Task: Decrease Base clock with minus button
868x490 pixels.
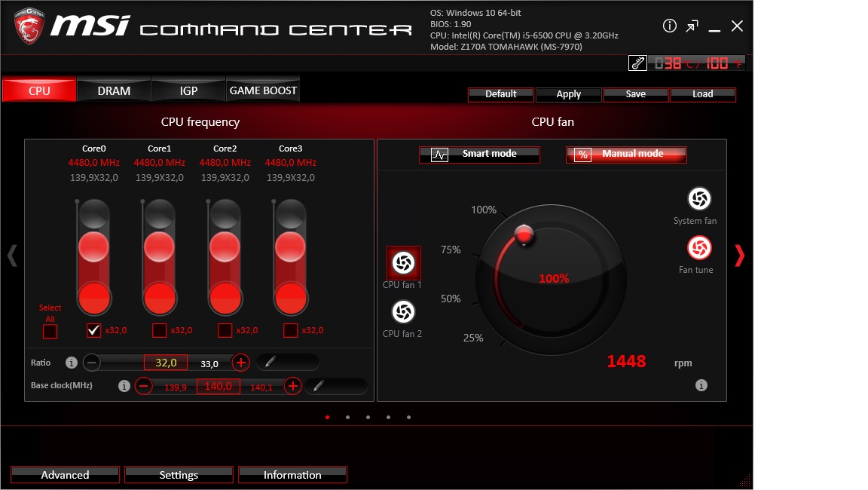Action: click(143, 386)
